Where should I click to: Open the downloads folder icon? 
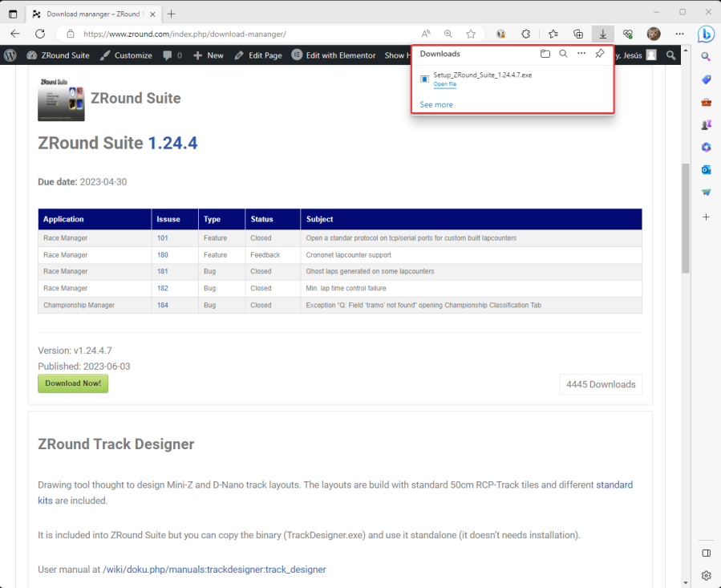[x=545, y=54]
